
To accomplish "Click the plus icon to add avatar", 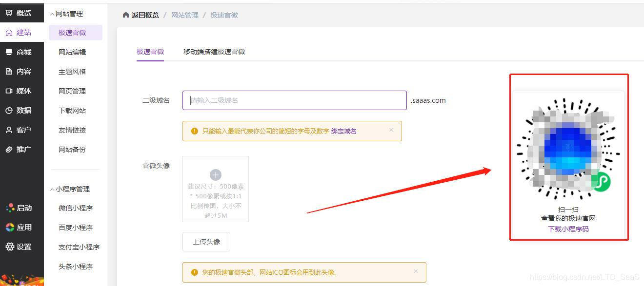I will tap(216, 175).
